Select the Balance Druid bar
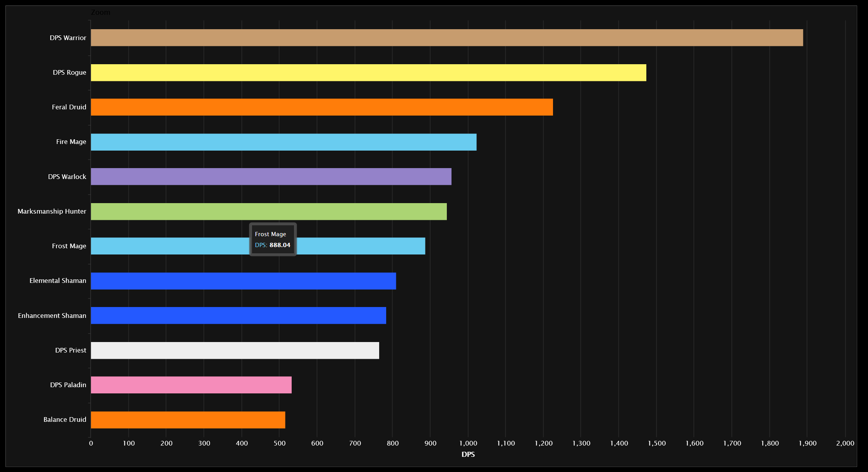 coord(188,420)
